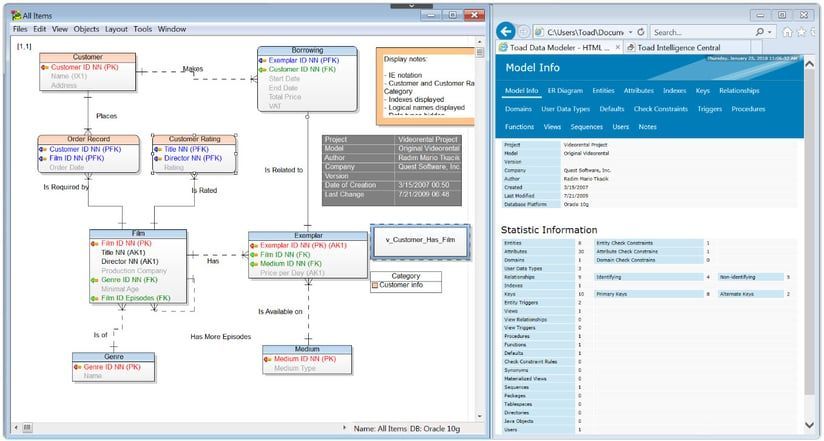Viewport: 824px width, 441px height.
Task: Select the Medium entity header
Action: pyautogui.click(x=307, y=349)
